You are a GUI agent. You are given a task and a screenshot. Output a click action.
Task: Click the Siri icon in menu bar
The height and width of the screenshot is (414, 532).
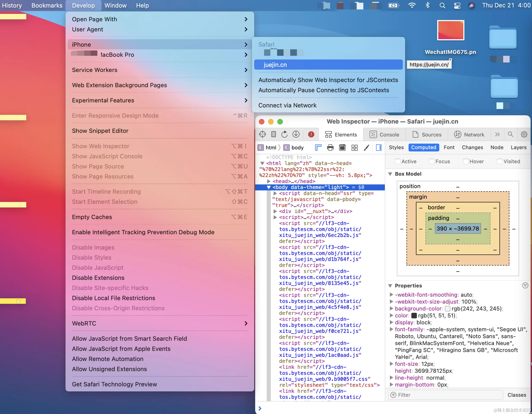click(x=471, y=5)
